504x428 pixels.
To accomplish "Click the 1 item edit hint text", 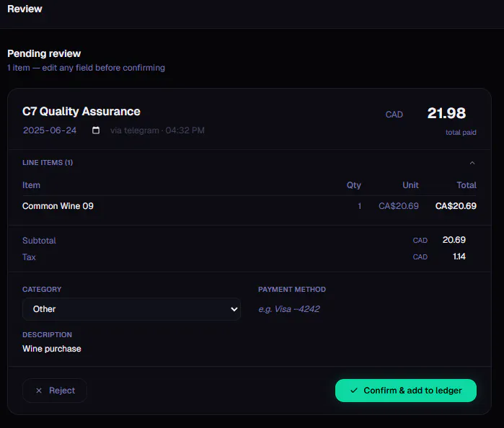I will (x=86, y=68).
